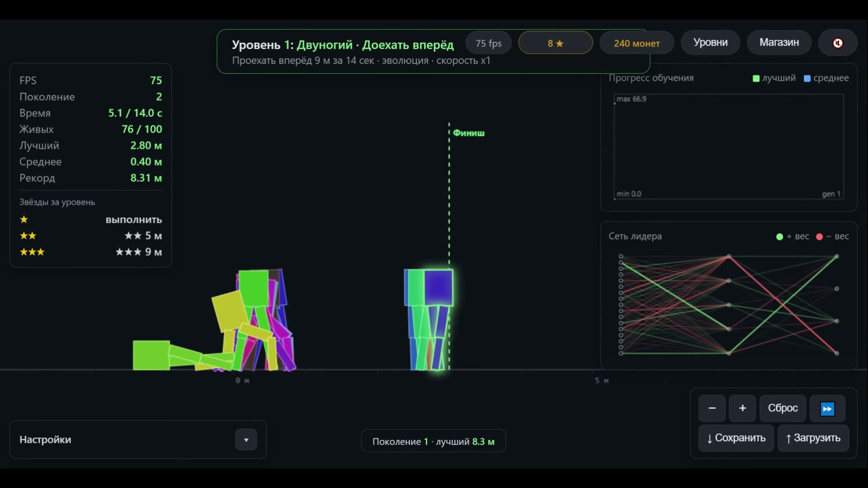Click the green + вес legend dot

(x=779, y=237)
